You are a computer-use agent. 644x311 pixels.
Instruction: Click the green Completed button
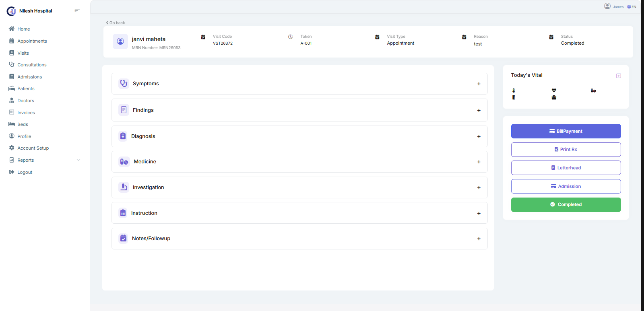[x=566, y=205]
